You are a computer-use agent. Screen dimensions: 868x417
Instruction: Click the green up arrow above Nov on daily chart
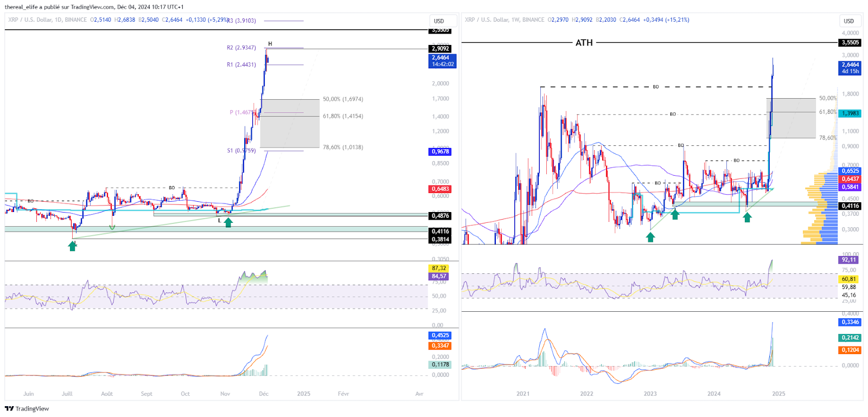point(228,222)
